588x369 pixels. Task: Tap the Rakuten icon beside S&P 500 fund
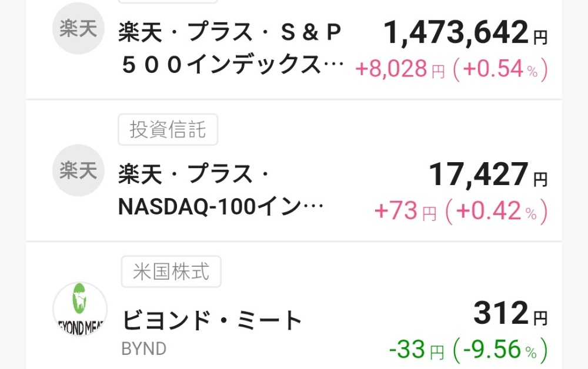pyautogui.click(x=78, y=28)
